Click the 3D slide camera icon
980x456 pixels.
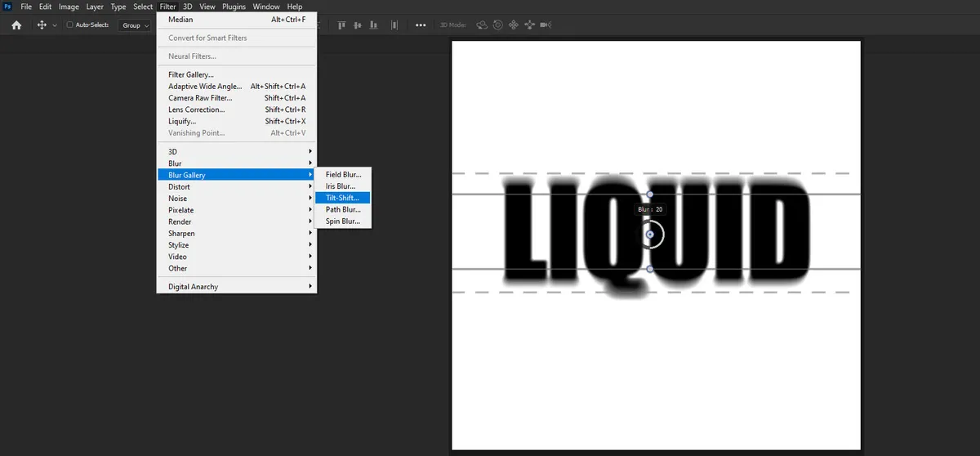(529, 25)
